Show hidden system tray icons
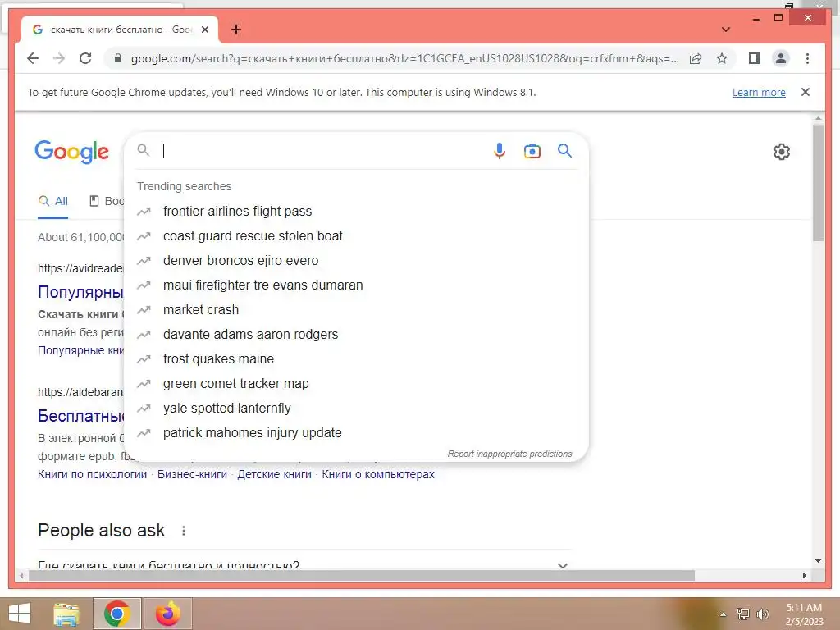This screenshot has height=630, width=840. tap(723, 614)
